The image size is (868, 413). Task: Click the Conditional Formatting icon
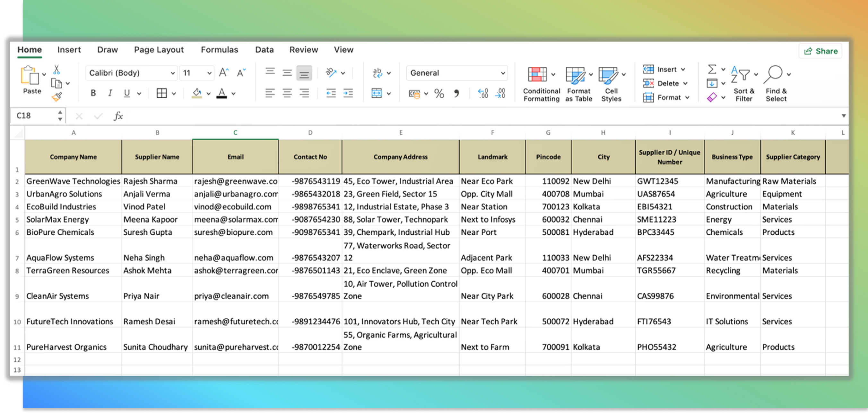(x=537, y=74)
